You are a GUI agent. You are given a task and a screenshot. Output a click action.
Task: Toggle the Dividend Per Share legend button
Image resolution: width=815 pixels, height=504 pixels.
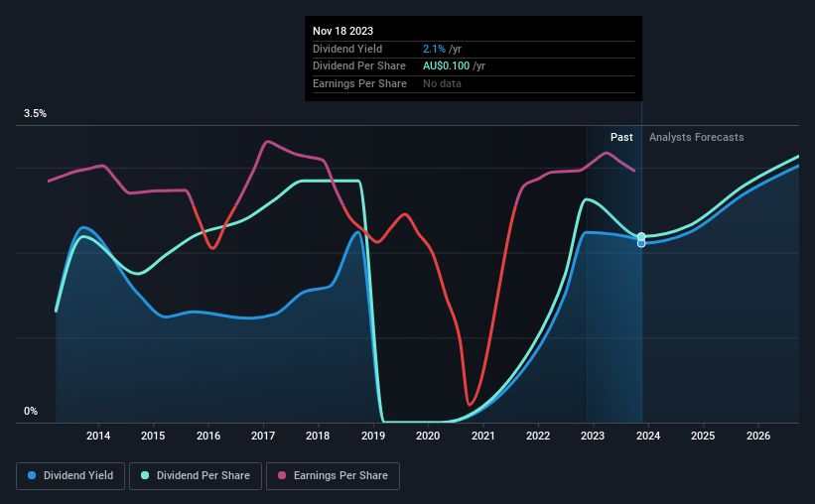[196, 476]
